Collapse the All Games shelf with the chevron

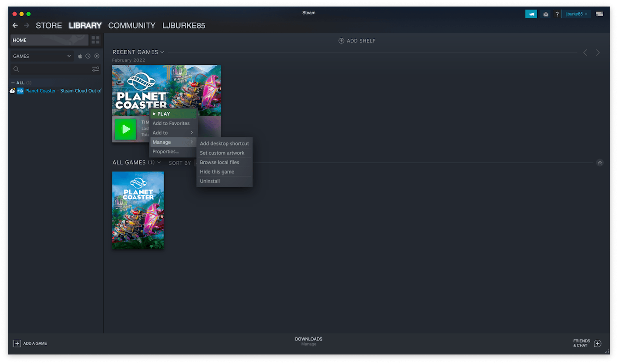pos(600,162)
